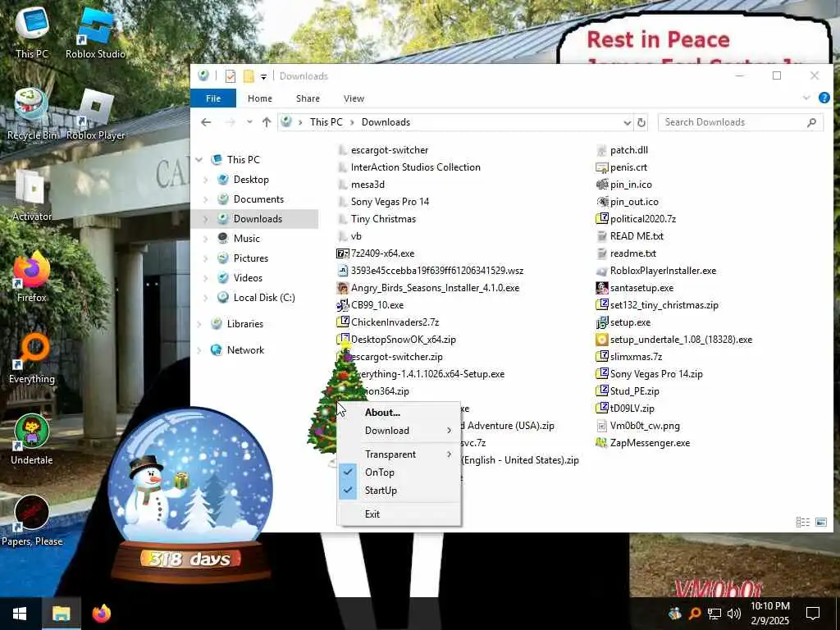Open the This PC desktop icon
Viewport: 840px width, 630px height.
tap(32, 32)
